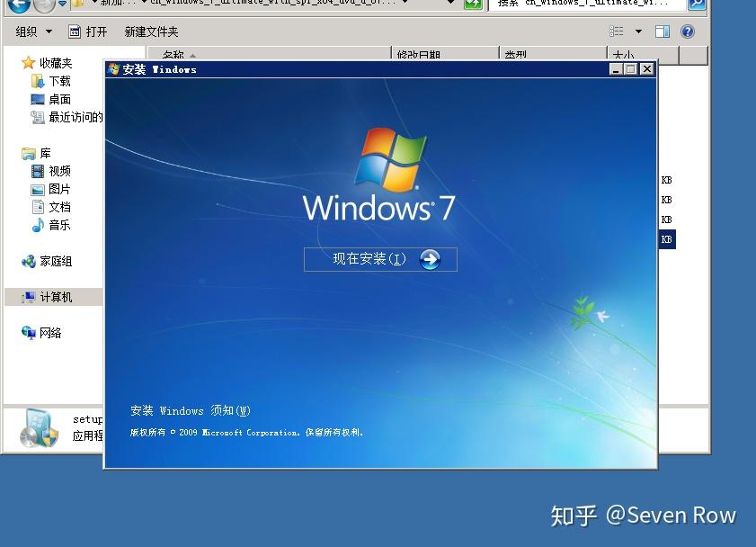Open the 打开 button's application icon

pos(75,31)
